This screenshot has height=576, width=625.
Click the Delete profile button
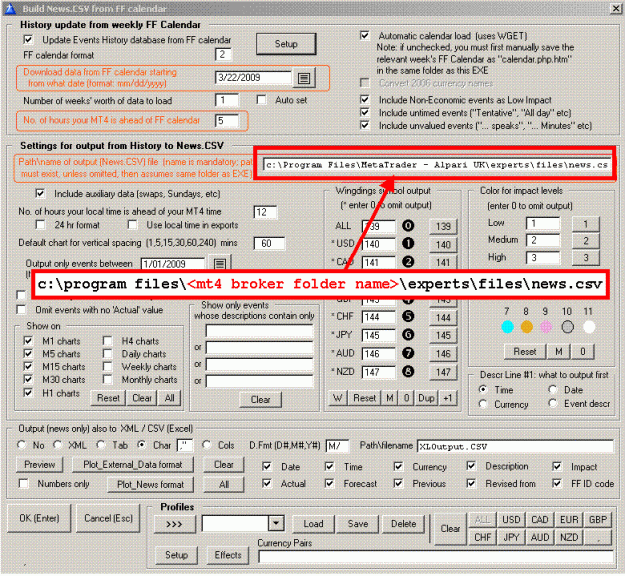[403, 524]
